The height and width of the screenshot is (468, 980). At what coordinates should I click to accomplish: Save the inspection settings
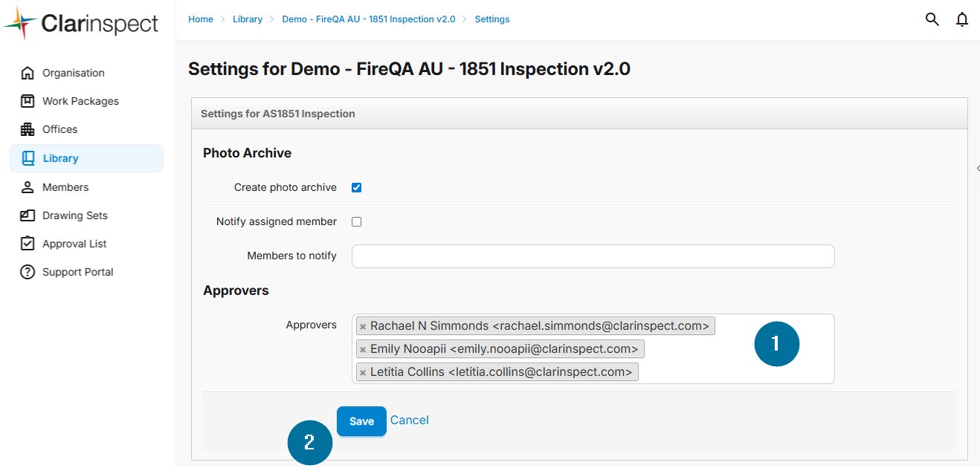(x=361, y=421)
